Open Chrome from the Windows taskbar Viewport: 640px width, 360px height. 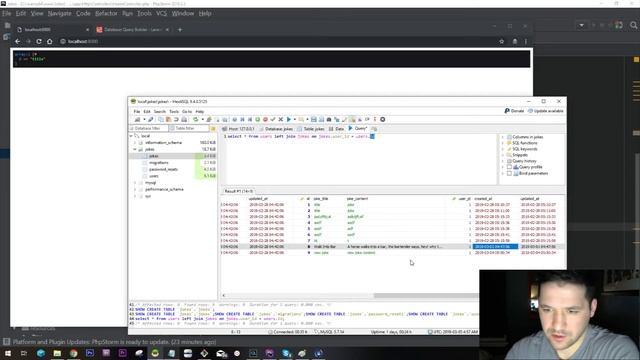click(73, 353)
